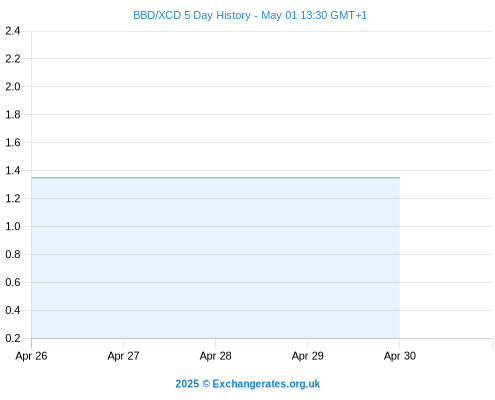Viewport: 495px width, 400px height.
Task: Click the blue rate line on the chart
Action: [x=215, y=178]
